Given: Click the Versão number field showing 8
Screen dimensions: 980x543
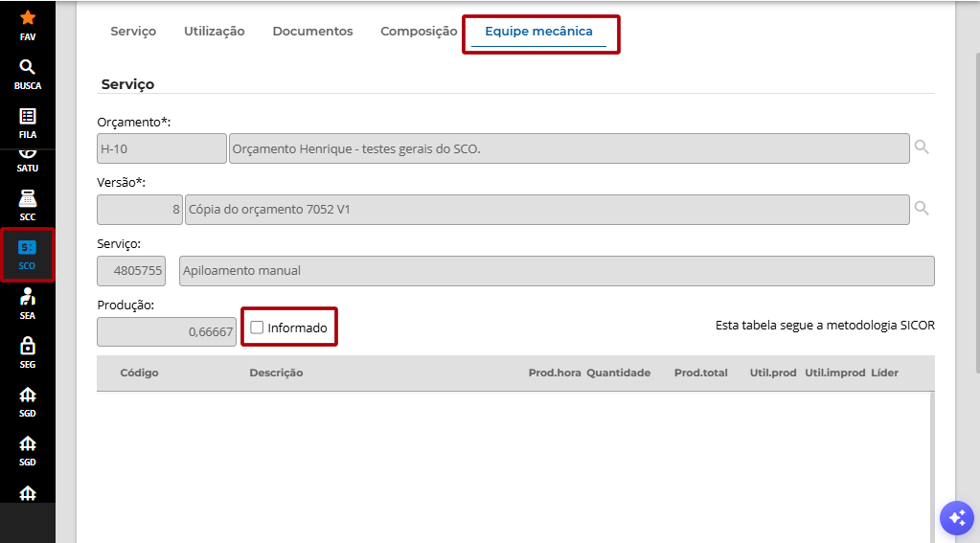Looking at the screenshot, I should (x=140, y=210).
